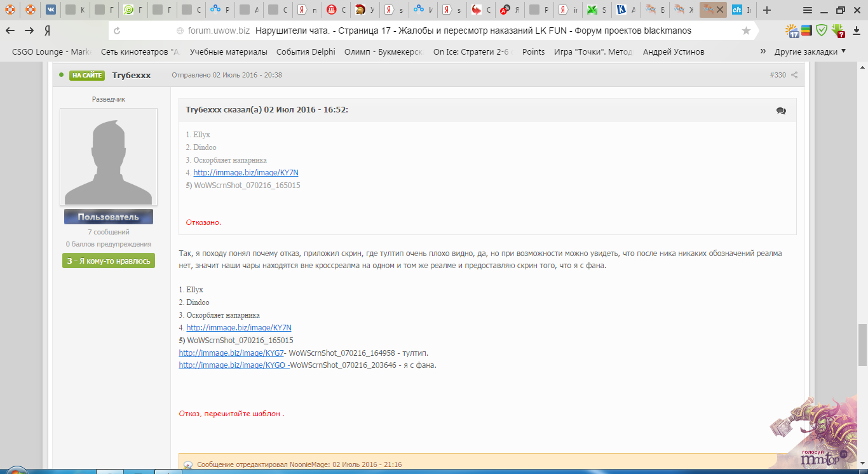868x474 pixels.
Task: Click the post number #330 link
Action: point(777,75)
